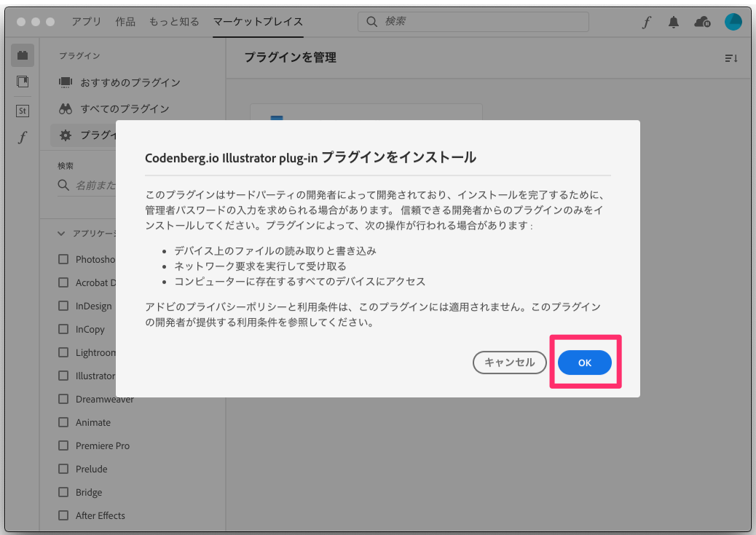The height and width of the screenshot is (535, 756).
Task: Open the Adobe Stock sidebar icon
Action: point(22,111)
